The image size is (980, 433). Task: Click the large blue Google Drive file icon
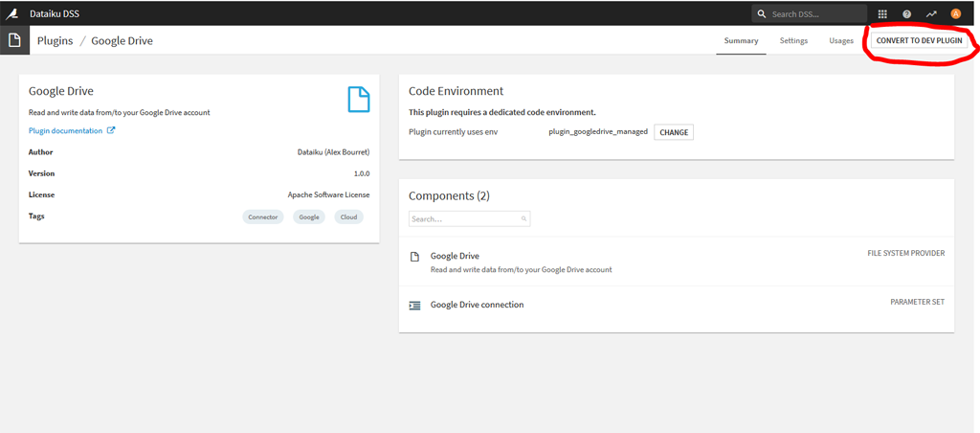359,100
